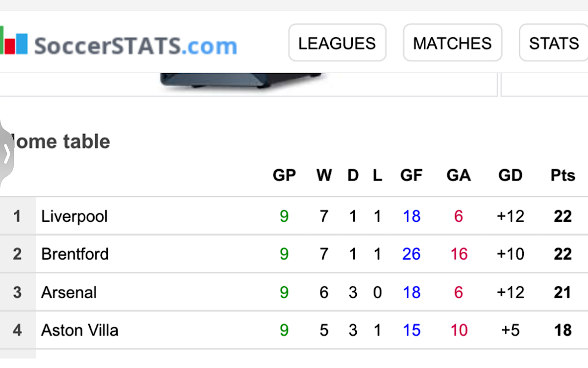Open the Arsenal team link
This screenshot has width=588, height=368.
click(x=69, y=292)
